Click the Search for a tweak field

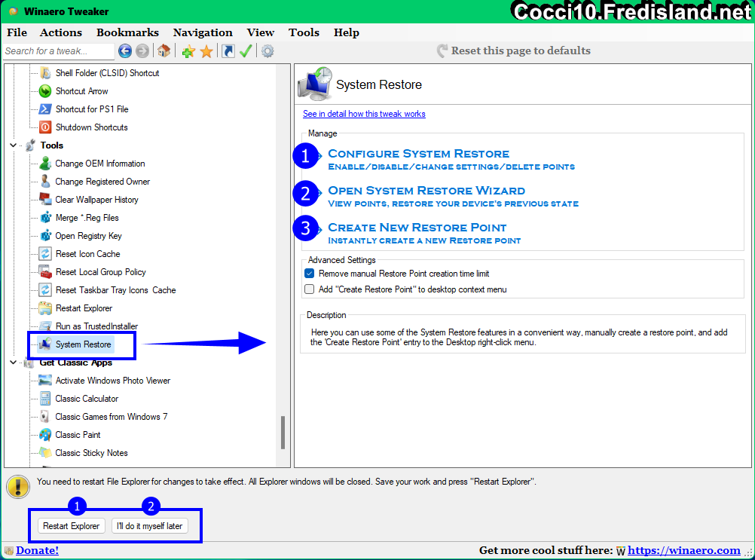click(x=59, y=51)
